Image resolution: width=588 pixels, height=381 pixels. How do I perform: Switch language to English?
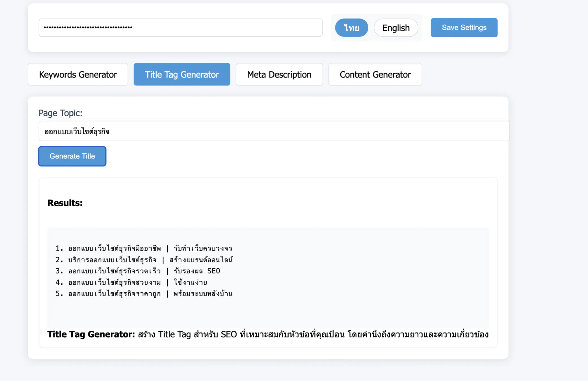(396, 28)
